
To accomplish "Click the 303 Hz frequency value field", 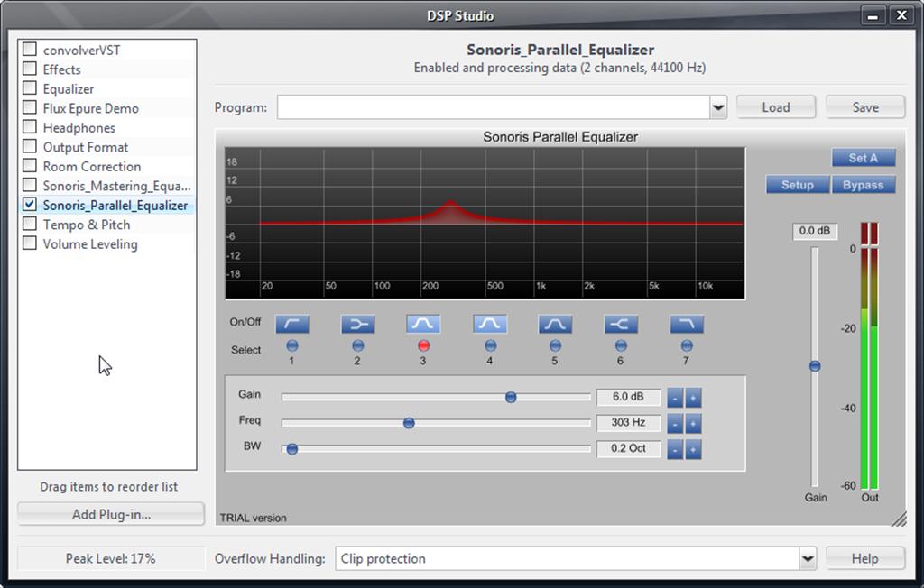I will pyautogui.click(x=628, y=423).
